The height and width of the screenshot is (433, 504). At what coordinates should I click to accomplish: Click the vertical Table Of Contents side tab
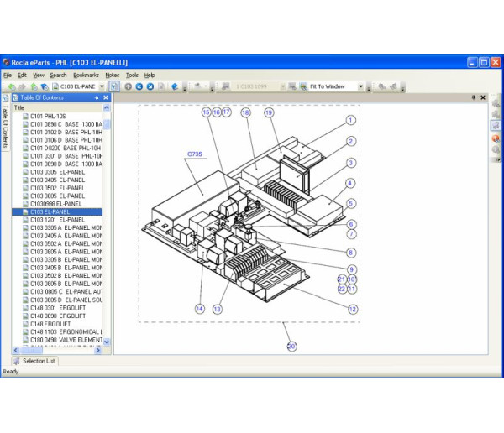(5, 126)
